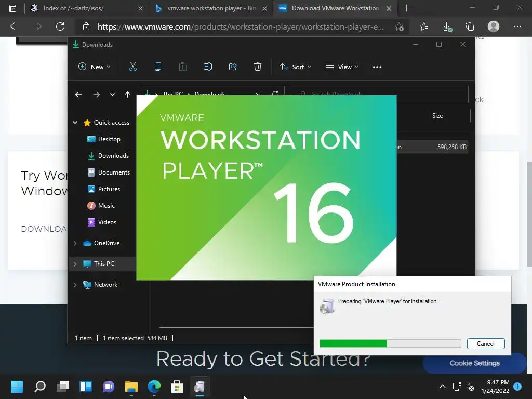Expand the Network tree node
Image resolution: width=532 pixels, height=399 pixels.
(75, 285)
